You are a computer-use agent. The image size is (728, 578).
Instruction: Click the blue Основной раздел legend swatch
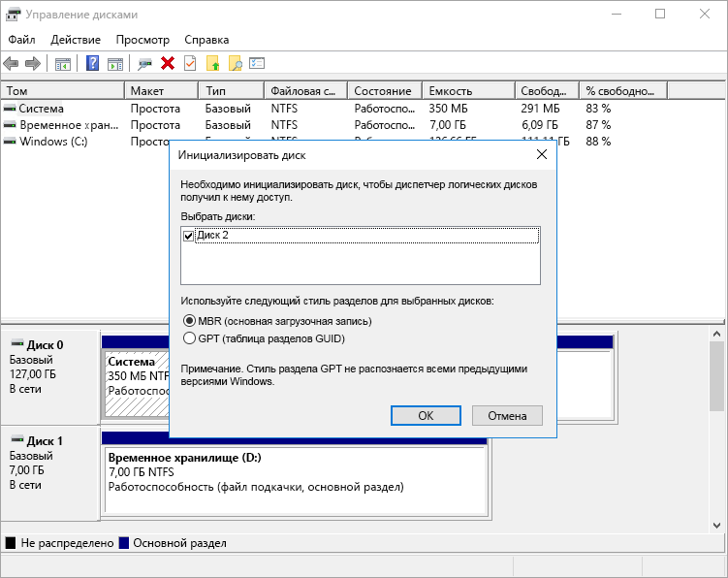pyautogui.click(x=123, y=543)
